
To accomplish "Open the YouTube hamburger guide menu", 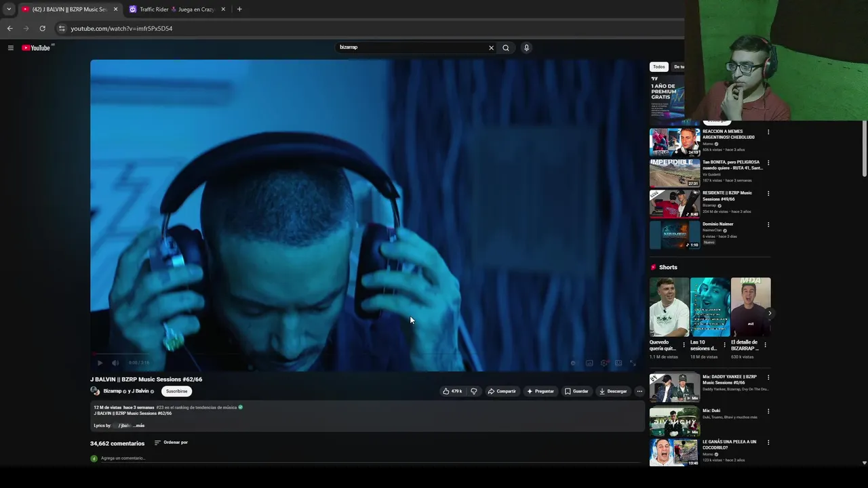I will coord(10,47).
